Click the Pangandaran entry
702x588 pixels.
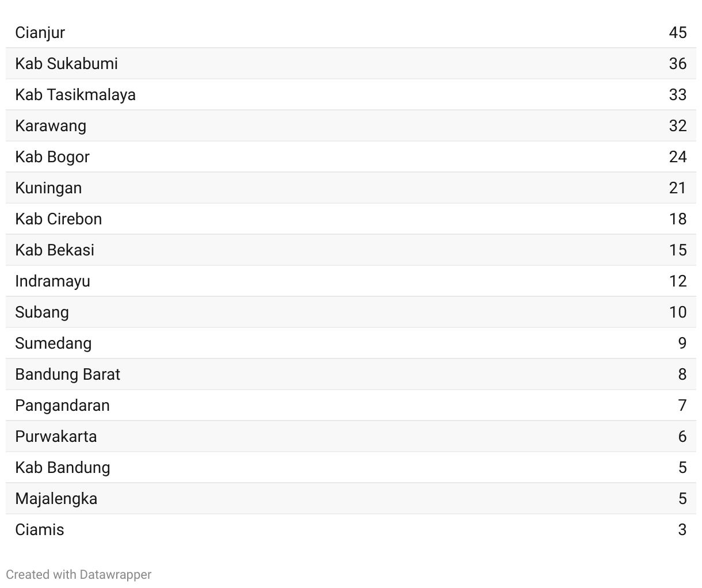pos(62,405)
